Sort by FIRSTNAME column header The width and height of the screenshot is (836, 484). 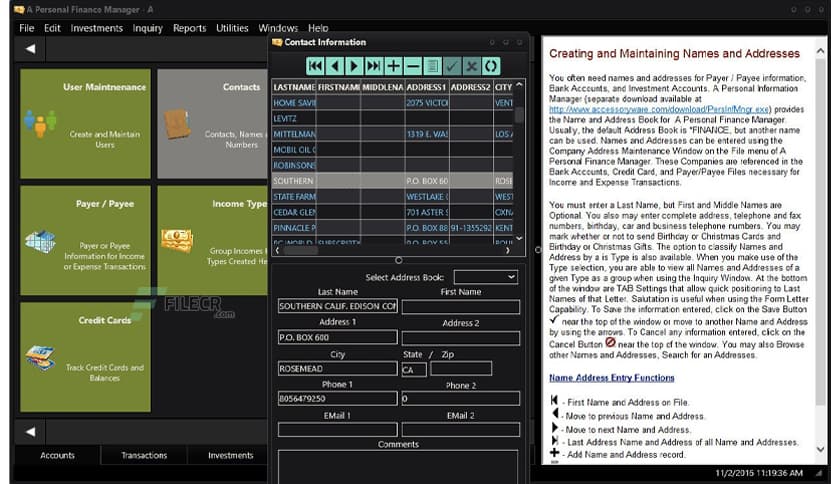point(339,87)
